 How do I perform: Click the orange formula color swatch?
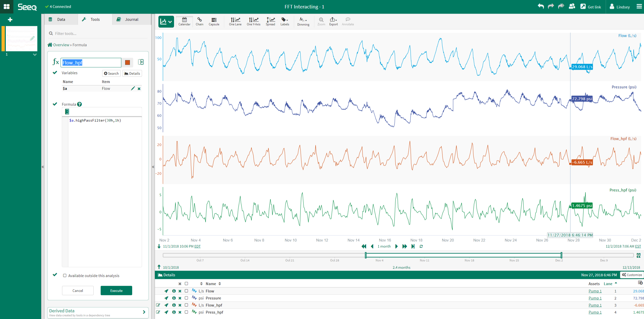pyautogui.click(x=127, y=62)
